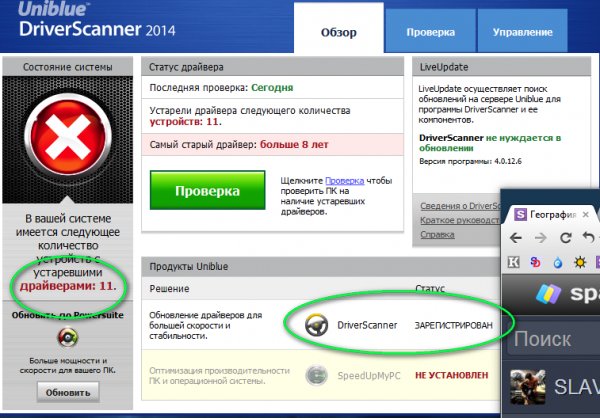This screenshot has width=600, height=418.
Task: Click the SpeedUpMyPC product name
Action: (x=369, y=376)
